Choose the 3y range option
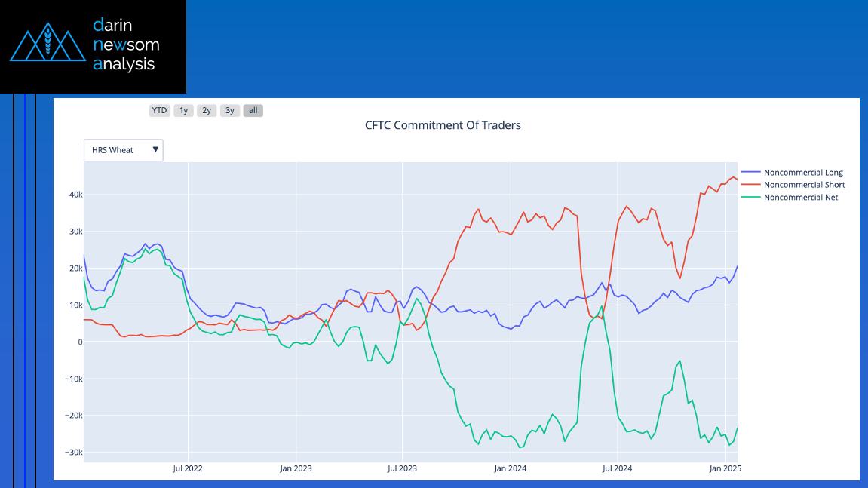 pyautogui.click(x=230, y=110)
